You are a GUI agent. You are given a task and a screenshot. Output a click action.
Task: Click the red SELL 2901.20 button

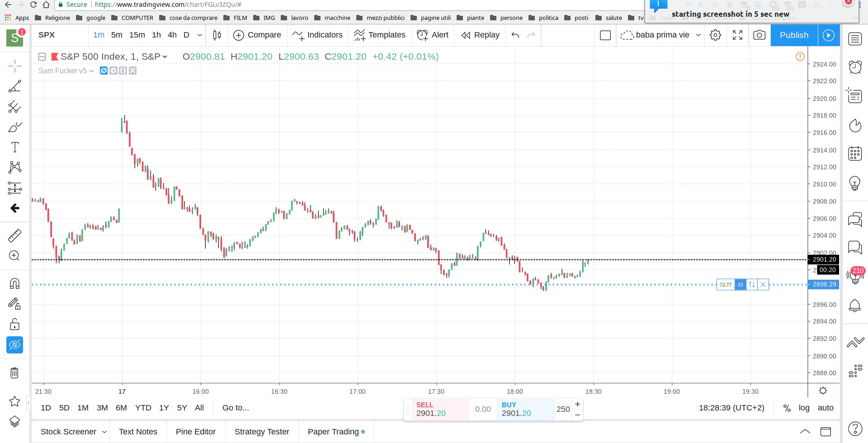click(x=439, y=409)
